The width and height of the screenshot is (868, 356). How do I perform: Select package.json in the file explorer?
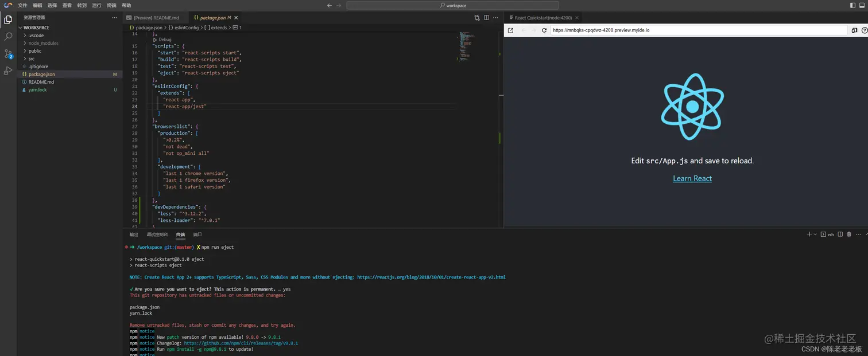[69, 74]
